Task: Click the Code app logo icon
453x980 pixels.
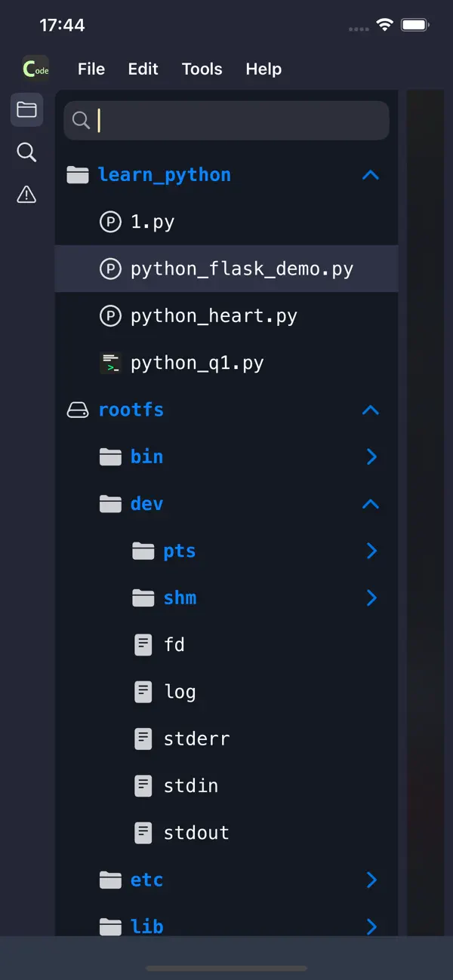Action: click(x=35, y=69)
